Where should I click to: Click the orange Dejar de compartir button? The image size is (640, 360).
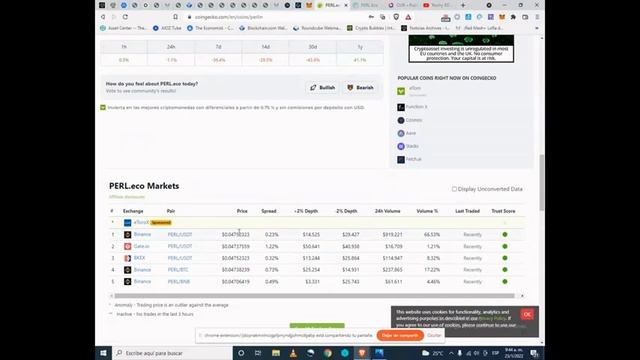tap(400, 335)
